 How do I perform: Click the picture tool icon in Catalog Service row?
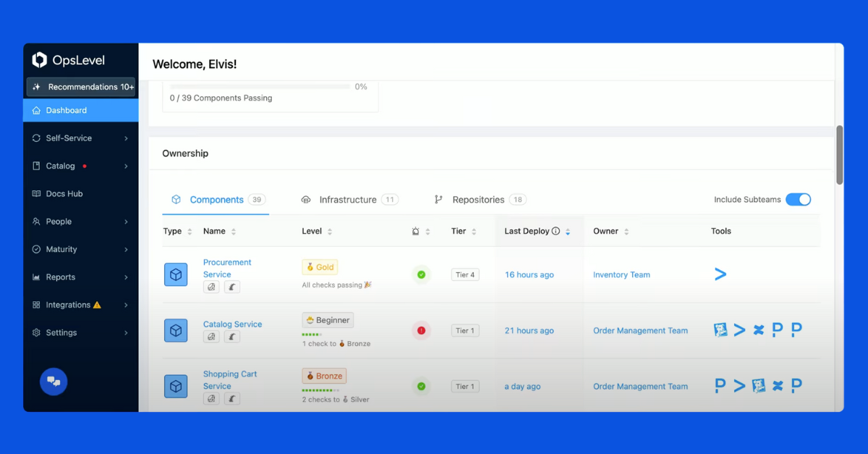click(x=720, y=330)
